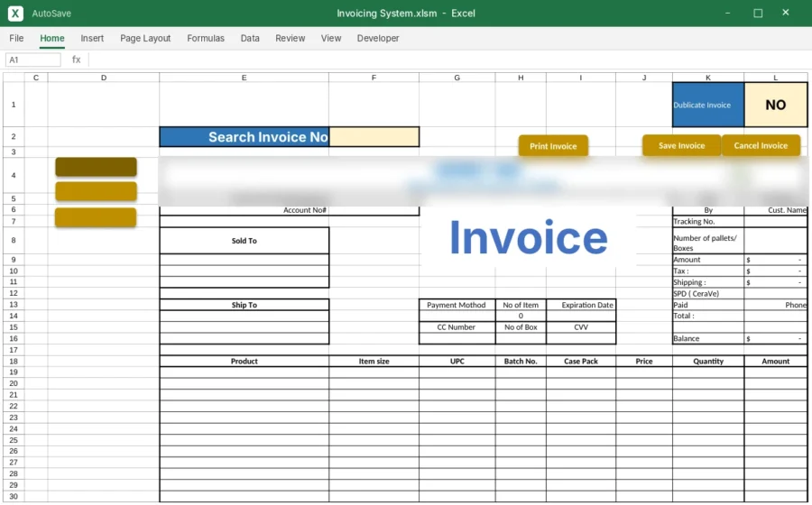Switch to the View tab
Viewport: 812px width, 505px height.
coord(331,38)
